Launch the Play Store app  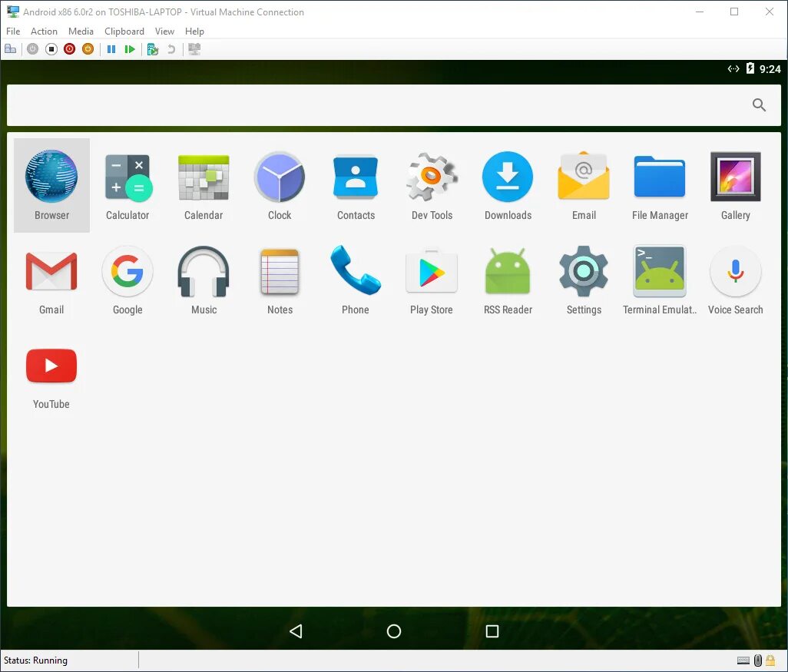(x=432, y=280)
